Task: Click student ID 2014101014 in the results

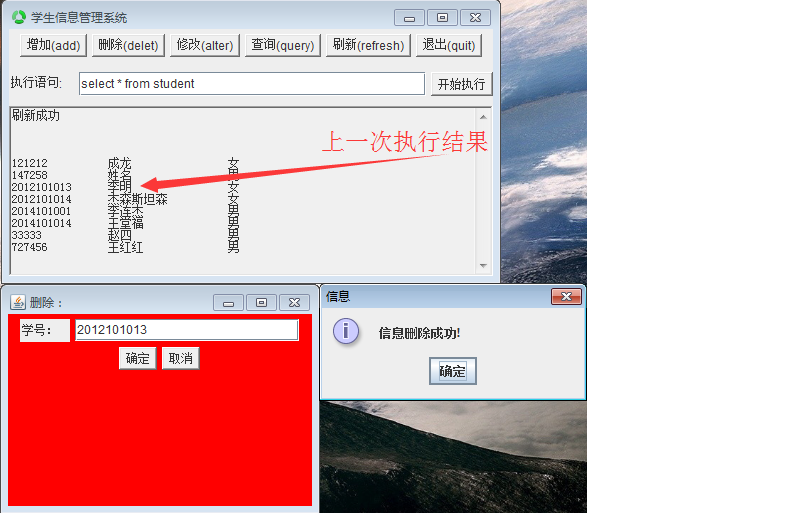Action: coord(42,224)
